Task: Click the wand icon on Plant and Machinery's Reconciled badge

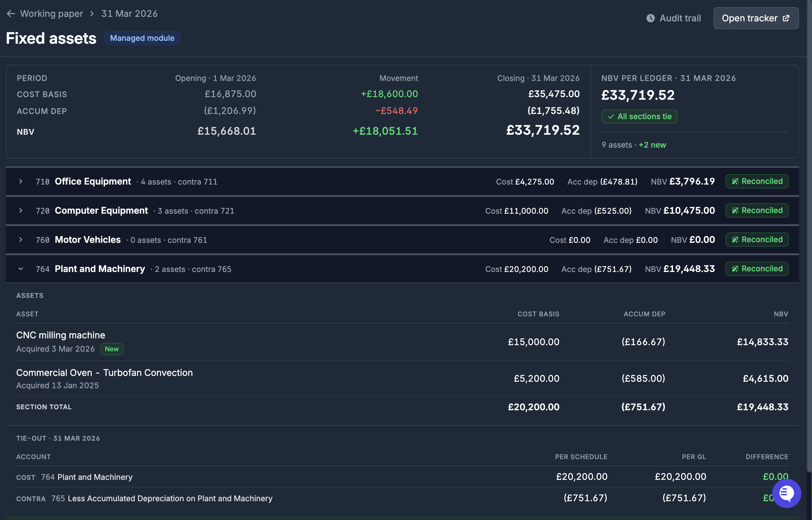Action: coord(735,269)
